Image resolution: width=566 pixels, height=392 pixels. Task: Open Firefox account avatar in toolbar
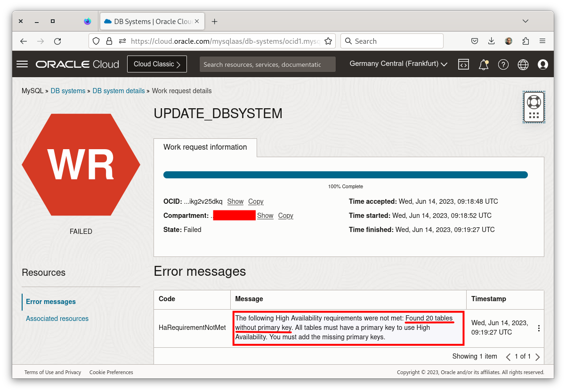click(509, 41)
